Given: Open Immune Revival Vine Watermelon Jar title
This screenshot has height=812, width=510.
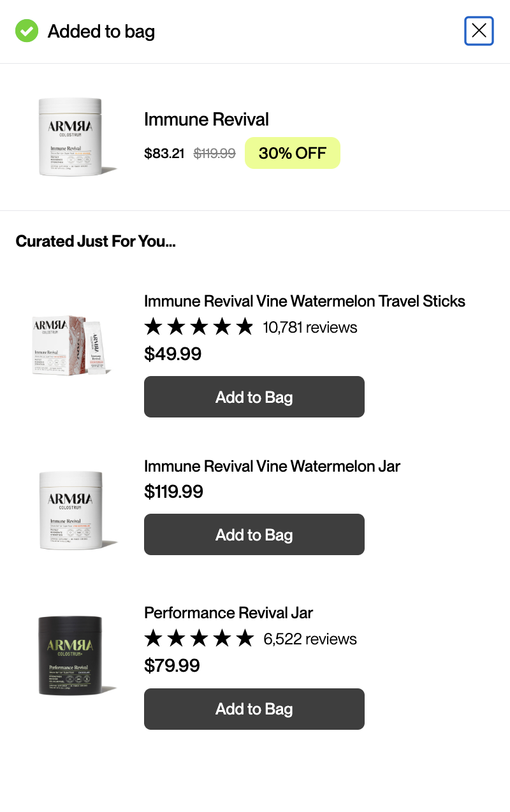Looking at the screenshot, I should point(272,466).
